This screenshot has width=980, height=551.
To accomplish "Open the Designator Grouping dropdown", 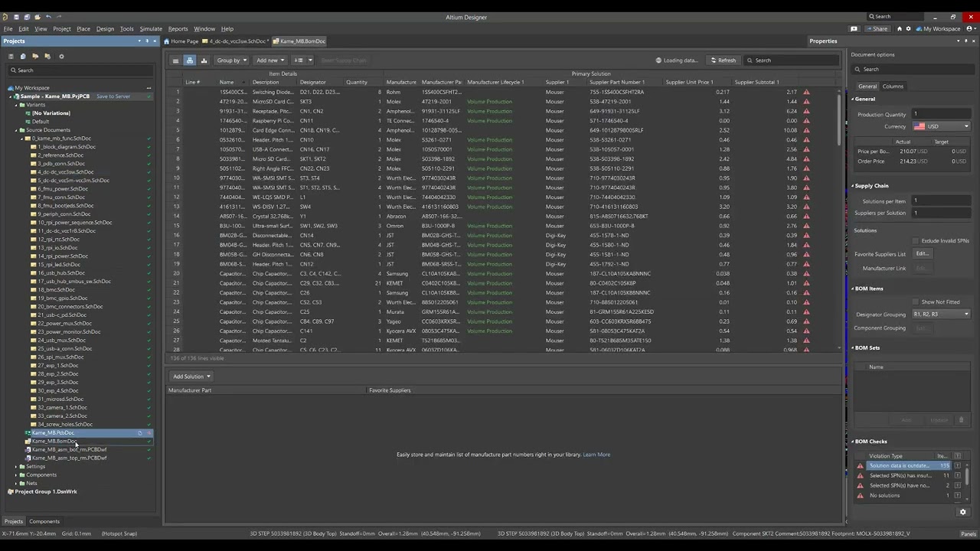I will click(x=941, y=315).
